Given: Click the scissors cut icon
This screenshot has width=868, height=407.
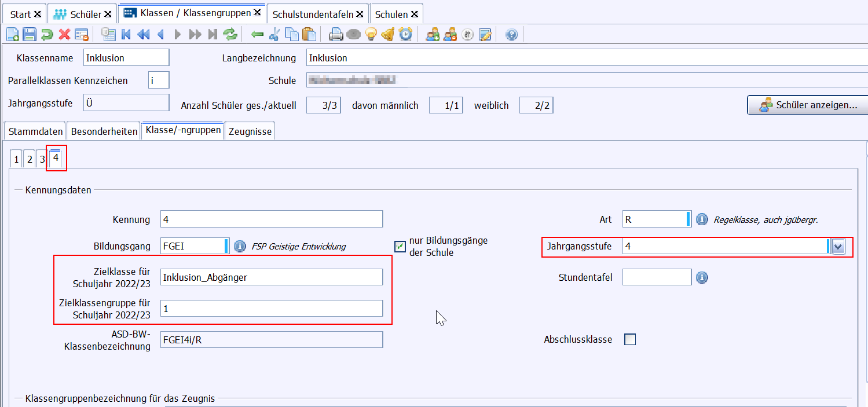Looking at the screenshot, I should (x=274, y=35).
